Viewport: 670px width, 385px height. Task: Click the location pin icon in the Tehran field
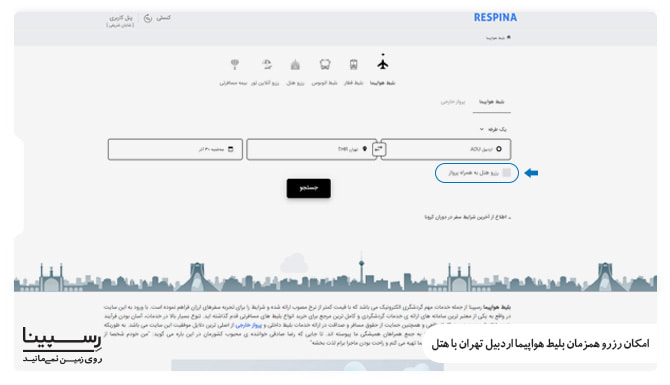[x=364, y=149]
